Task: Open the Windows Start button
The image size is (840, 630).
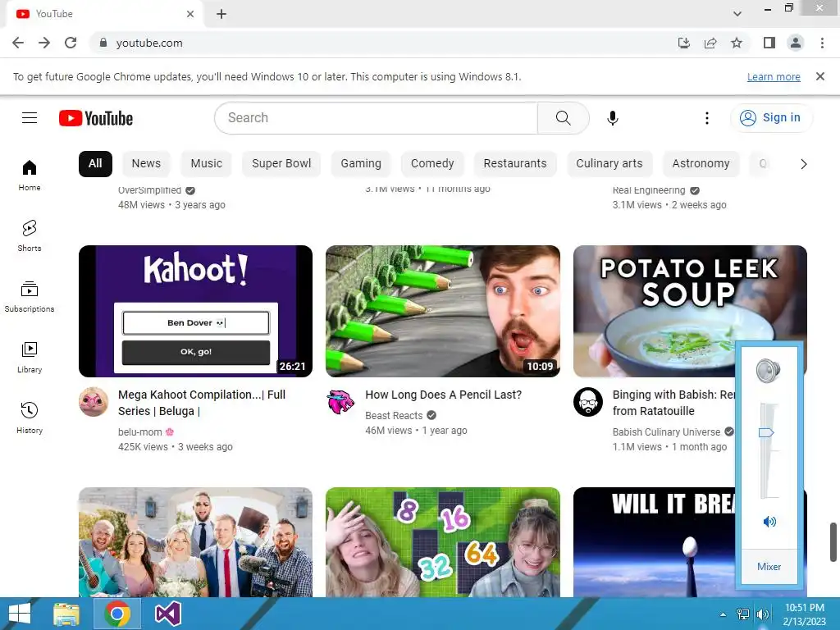Action: tap(20, 614)
